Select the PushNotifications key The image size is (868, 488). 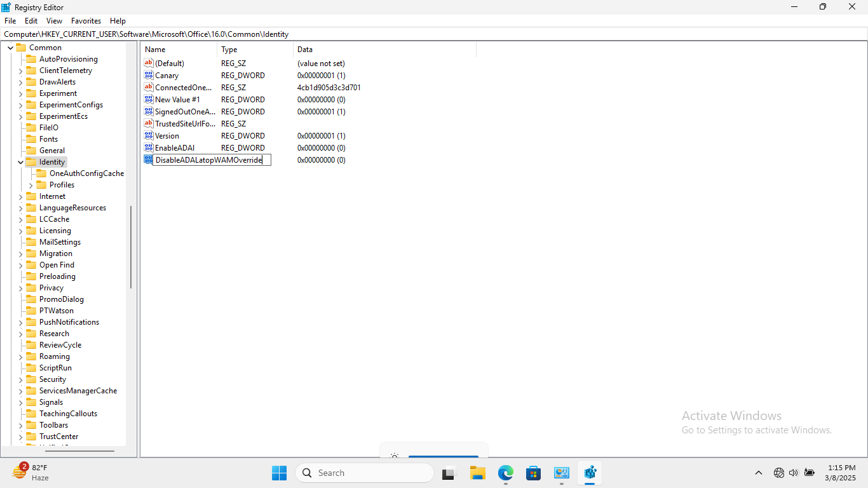(x=69, y=322)
